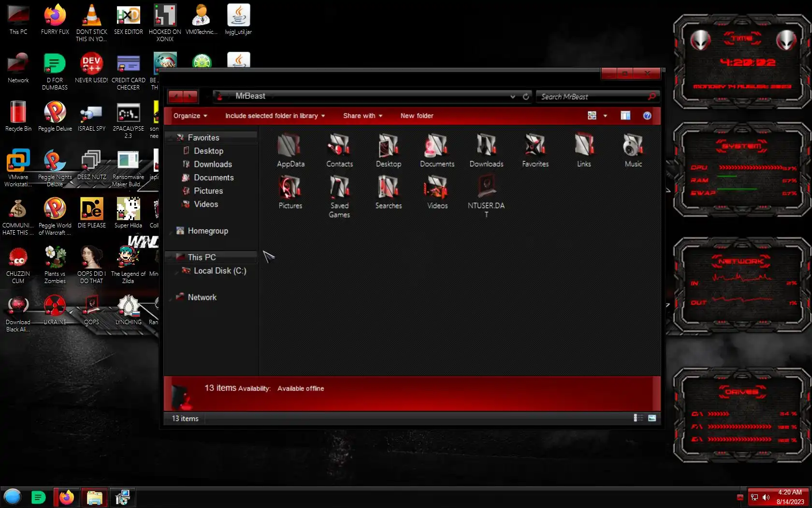This screenshot has width=812, height=508.
Task: Select the VMware Workstation desktop icon
Action: coord(18,168)
